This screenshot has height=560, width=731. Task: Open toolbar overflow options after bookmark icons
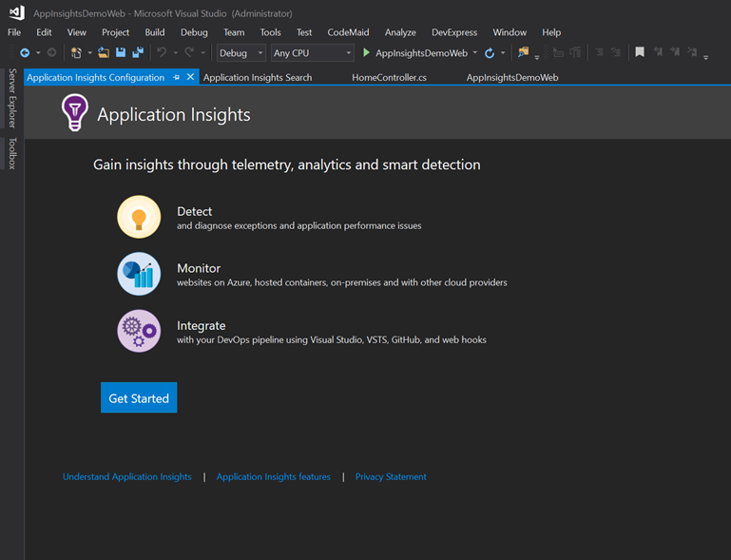tap(706, 57)
